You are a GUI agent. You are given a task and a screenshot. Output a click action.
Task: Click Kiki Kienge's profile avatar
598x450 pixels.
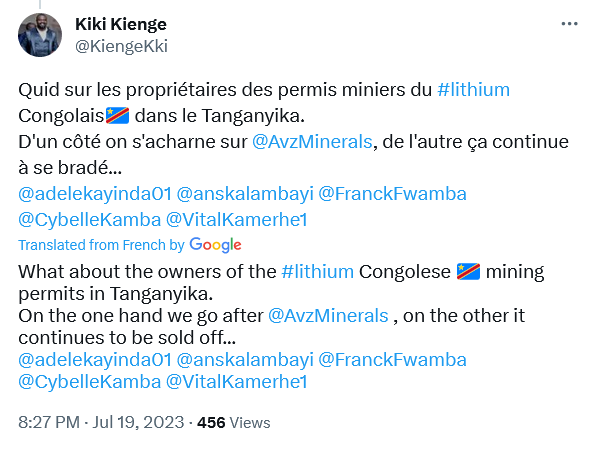(x=40, y=35)
